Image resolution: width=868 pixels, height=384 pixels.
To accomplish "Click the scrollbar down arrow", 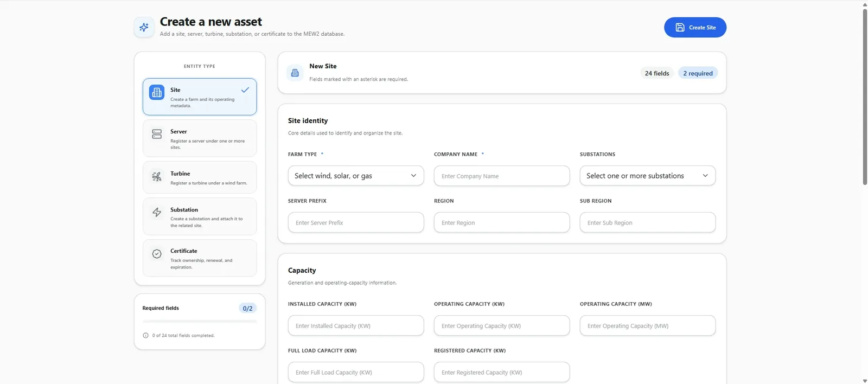I will (x=865, y=381).
